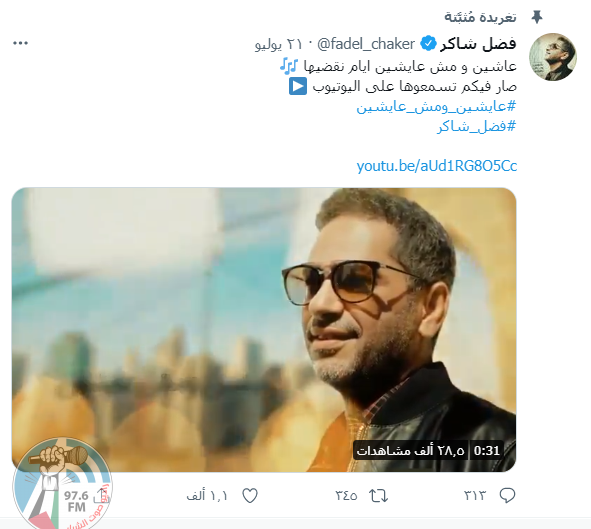Open the @fadel_chaker handle link
The width and height of the screenshot is (591, 529).
pos(366,44)
